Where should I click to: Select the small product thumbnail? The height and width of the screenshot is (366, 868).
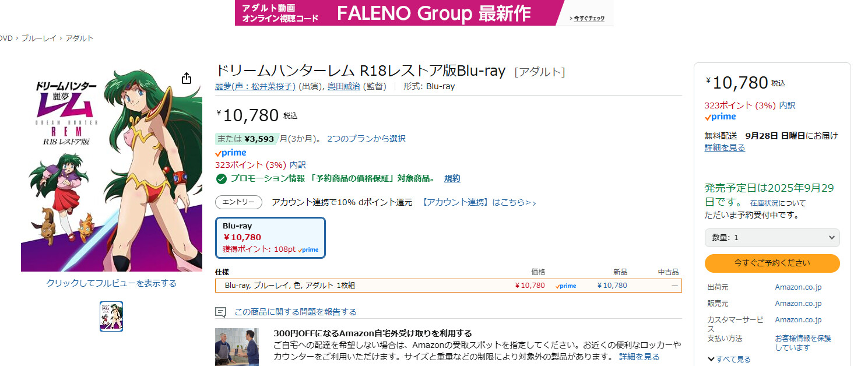111,316
